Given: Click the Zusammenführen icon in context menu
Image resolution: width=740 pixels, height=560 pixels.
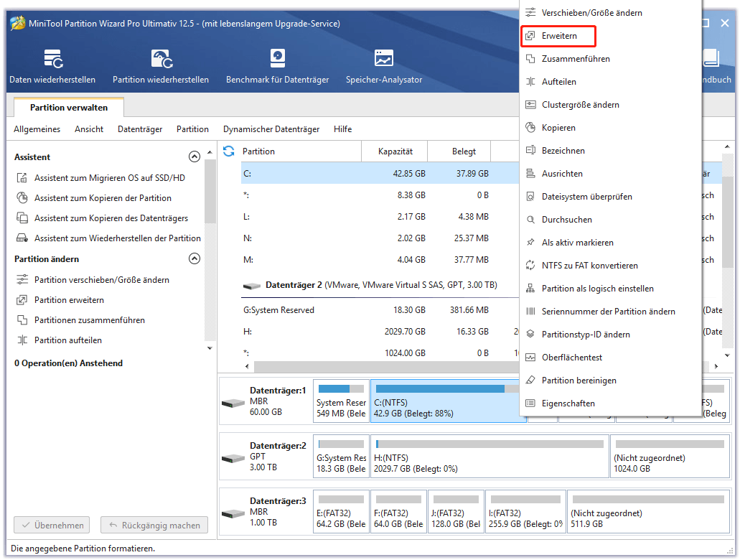Looking at the screenshot, I should pyautogui.click(x=530, y=59).
